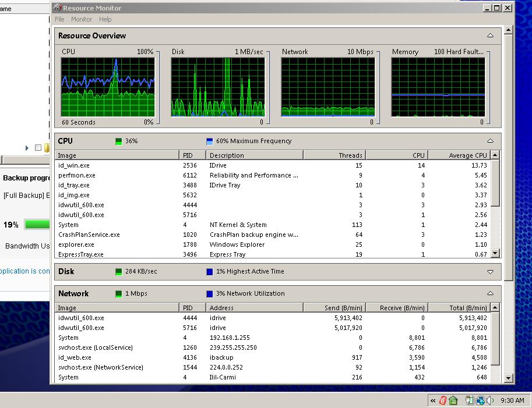Click the green Network Mbps indicator square
The image size is (532, 408).
[118, 294]
